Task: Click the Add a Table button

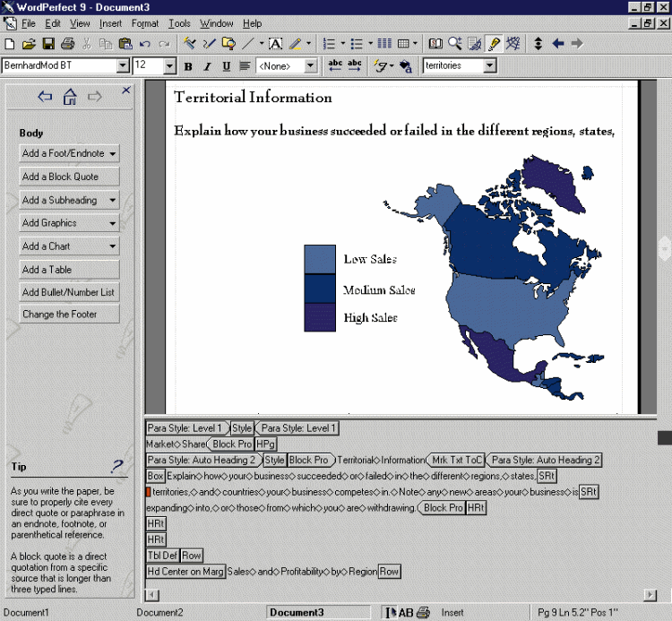Action: tap(70, 270)
